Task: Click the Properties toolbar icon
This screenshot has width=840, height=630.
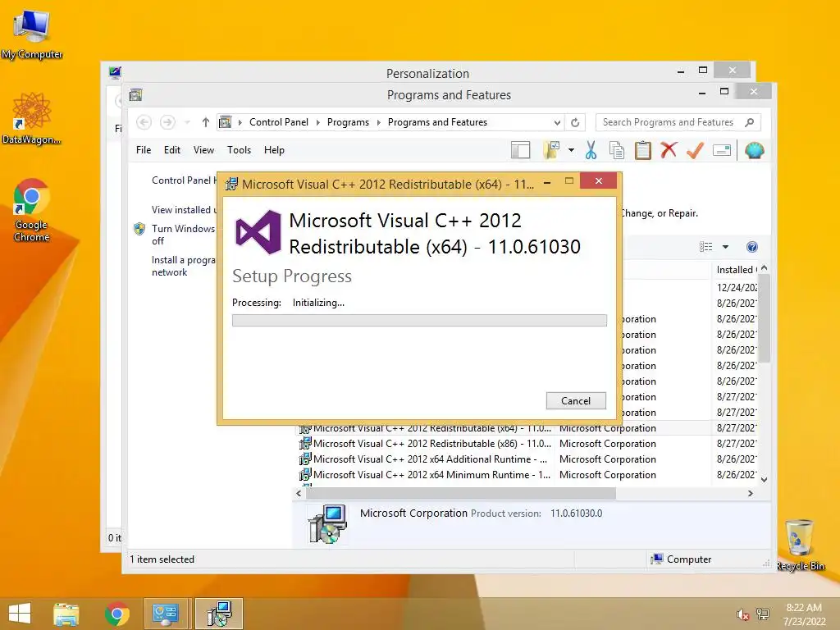Action: 722,151
